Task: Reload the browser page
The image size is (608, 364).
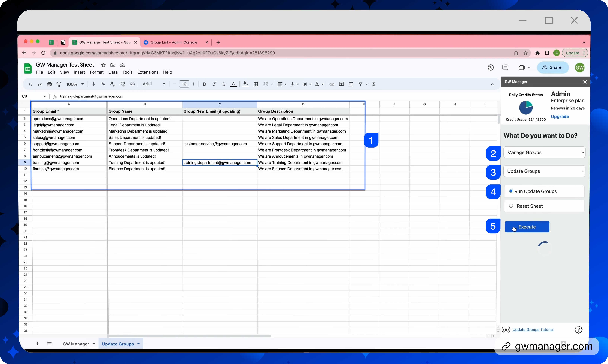Action: [43, 53]
